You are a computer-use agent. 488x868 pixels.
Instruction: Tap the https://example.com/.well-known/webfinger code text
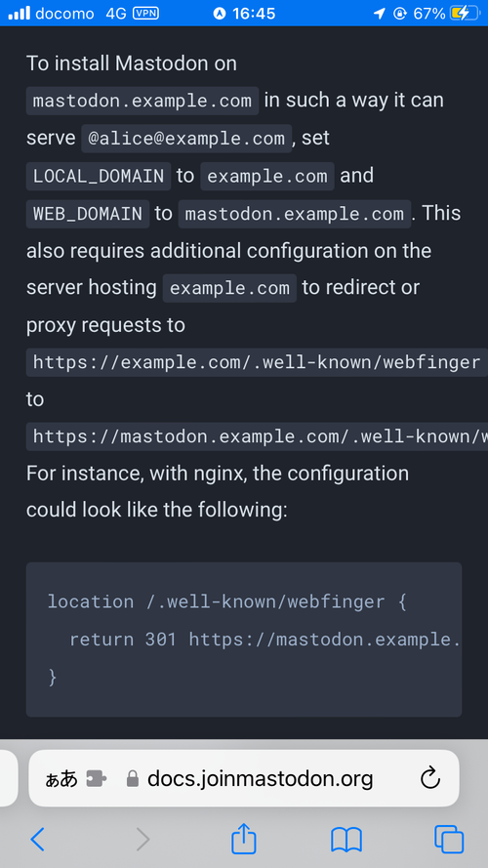coord(257,362)
